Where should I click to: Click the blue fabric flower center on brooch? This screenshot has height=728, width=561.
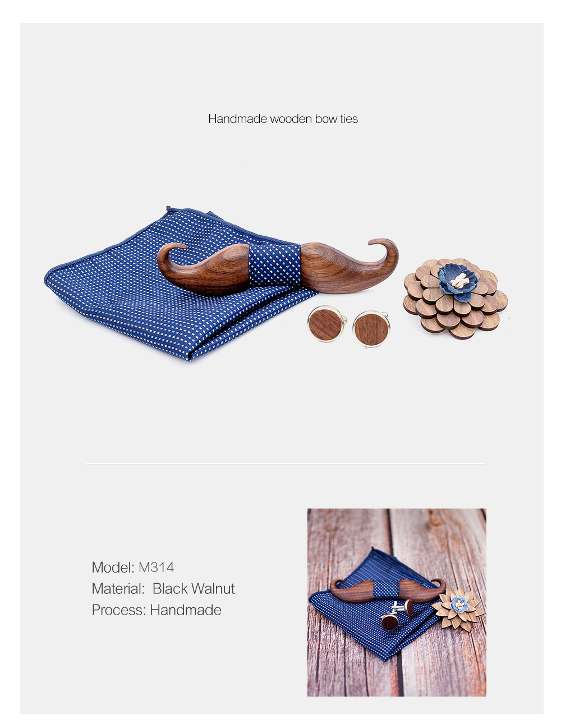click(x=458, y=279)
